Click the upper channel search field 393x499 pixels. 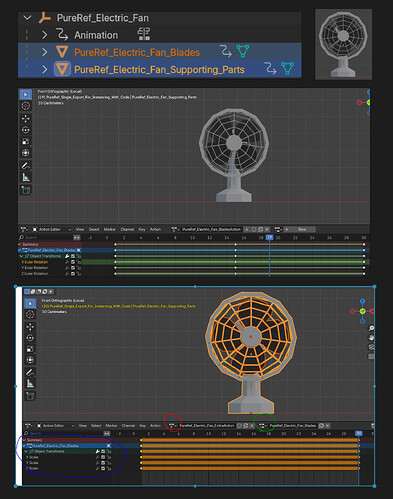46,237
